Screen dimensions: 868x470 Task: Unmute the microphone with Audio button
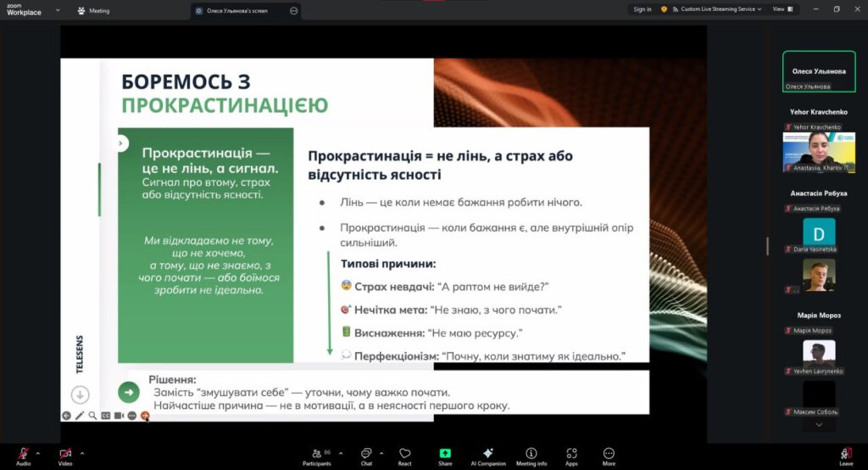click(x=23, y=455)
